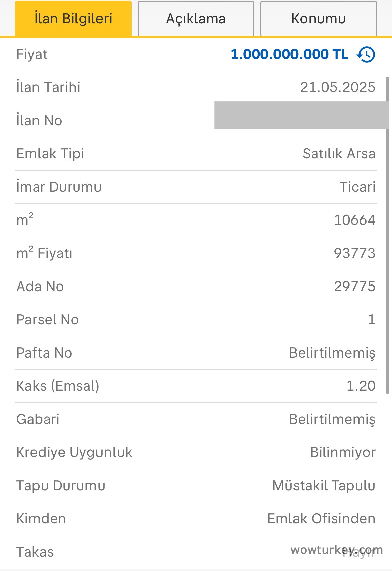Open the Açıklama tab

coord(196,19)
